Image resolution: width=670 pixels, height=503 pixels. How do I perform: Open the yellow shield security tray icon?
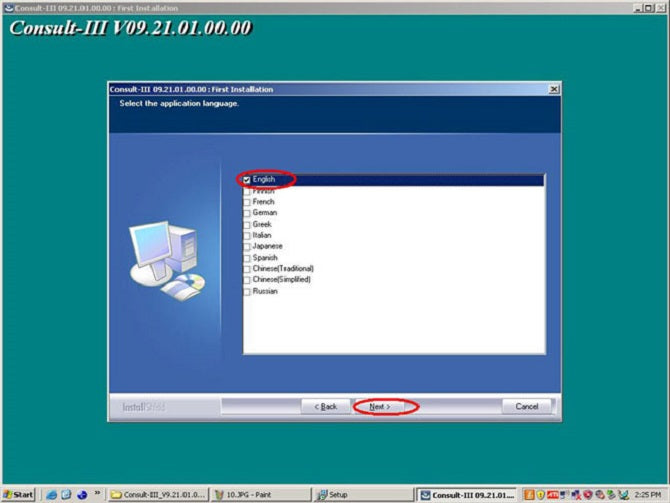[541, 495]
